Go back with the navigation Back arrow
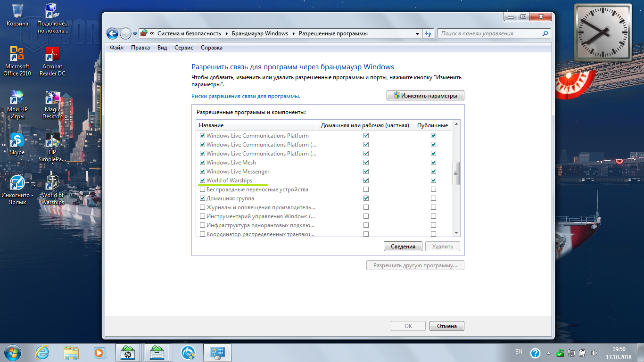Viewport: 644px width, 362px height. pyautogui.click(x=112, y=33)
